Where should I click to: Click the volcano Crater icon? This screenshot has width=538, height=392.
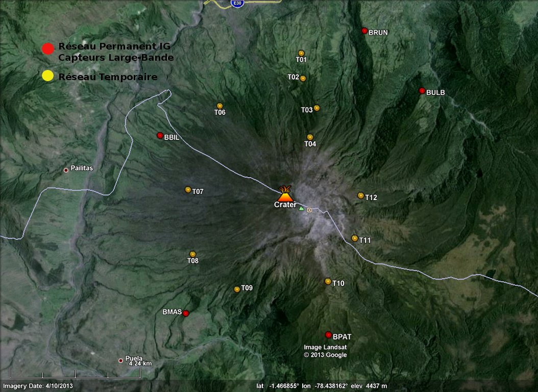click(x=285, y=193)
